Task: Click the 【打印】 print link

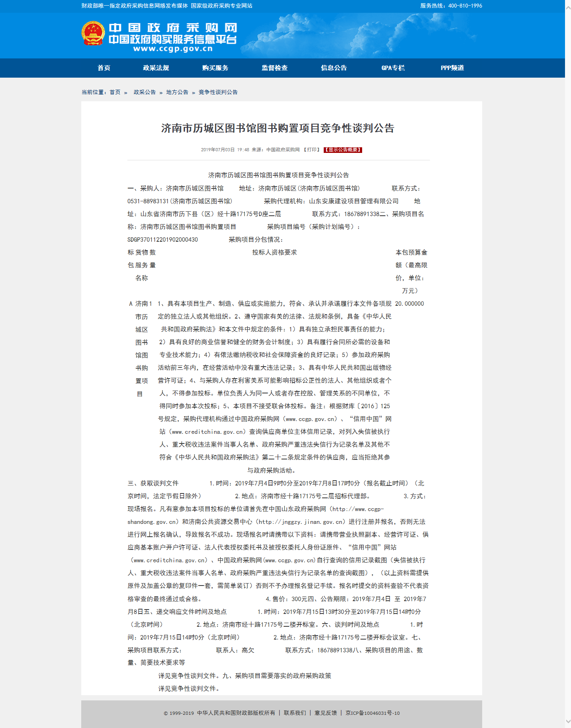Action: coord(312,150)
